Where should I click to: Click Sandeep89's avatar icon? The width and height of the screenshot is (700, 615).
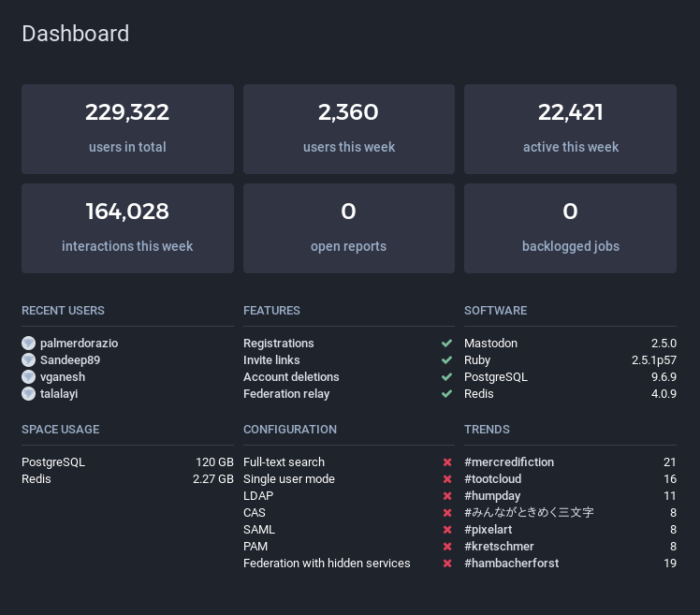(29, 360)
